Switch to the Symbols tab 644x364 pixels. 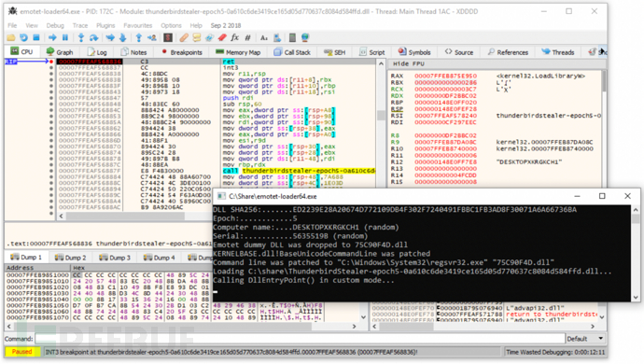[x=414, y=52]
